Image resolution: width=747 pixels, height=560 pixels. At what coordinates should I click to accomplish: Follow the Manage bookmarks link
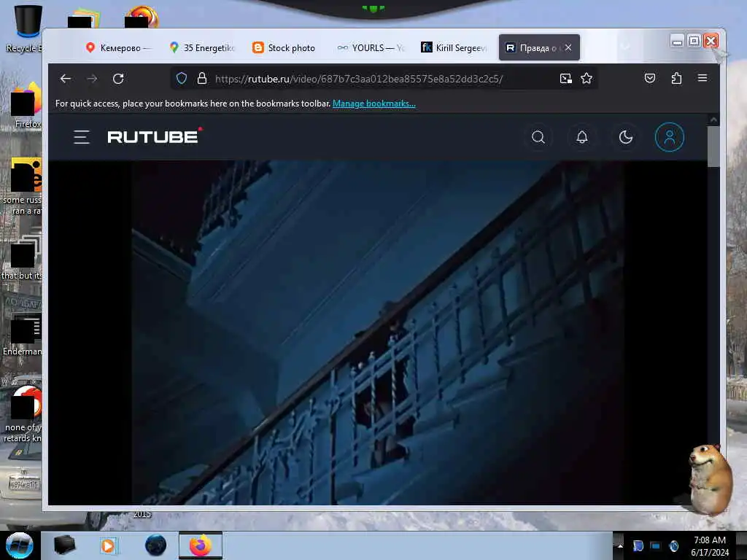374,104
